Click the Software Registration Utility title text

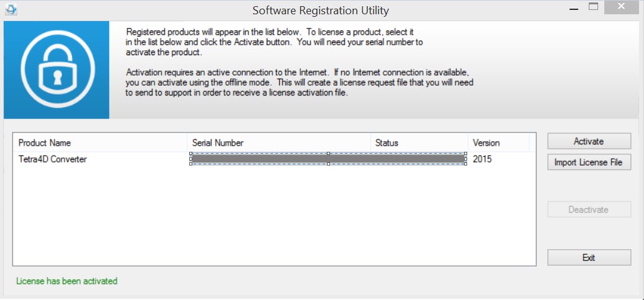point(320,11)
